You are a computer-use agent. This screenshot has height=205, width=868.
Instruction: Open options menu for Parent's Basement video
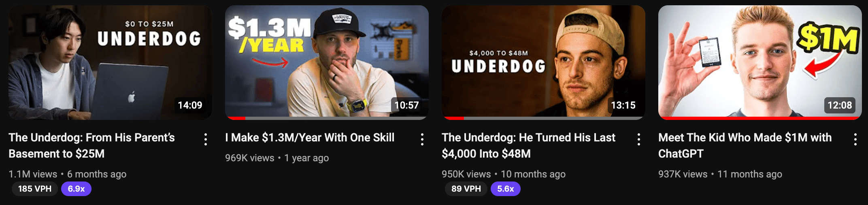click(x=206, y=139)
